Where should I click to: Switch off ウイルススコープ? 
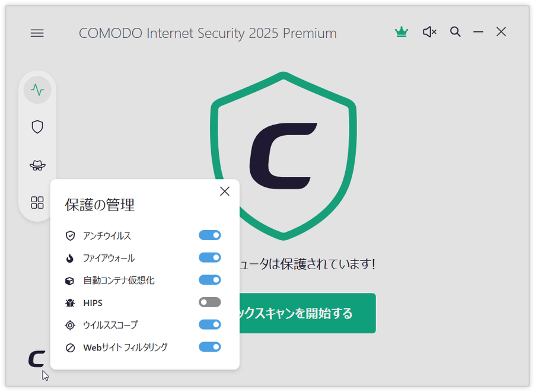(x=210, y=324)
